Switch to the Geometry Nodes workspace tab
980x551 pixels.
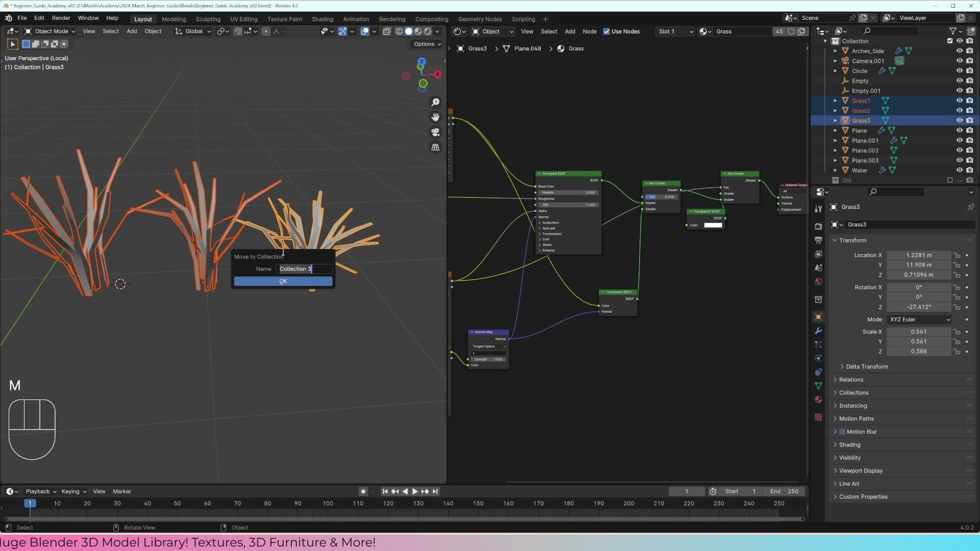(x=480, y=19)
